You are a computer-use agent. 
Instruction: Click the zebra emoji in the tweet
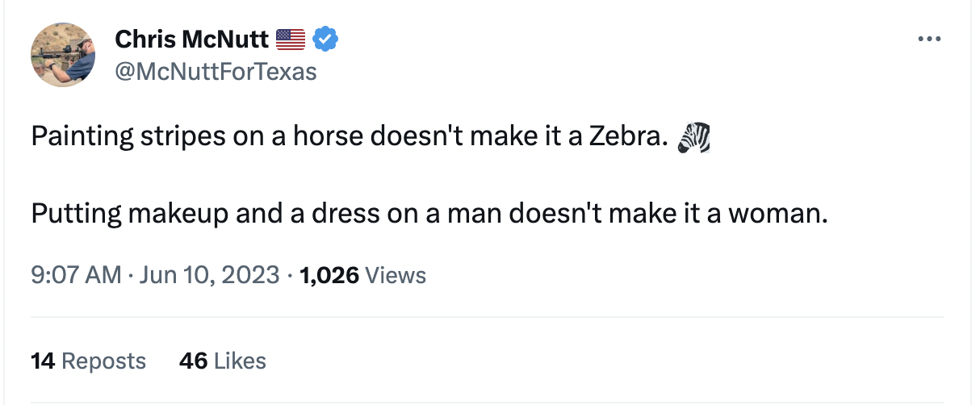coord(694,138)
